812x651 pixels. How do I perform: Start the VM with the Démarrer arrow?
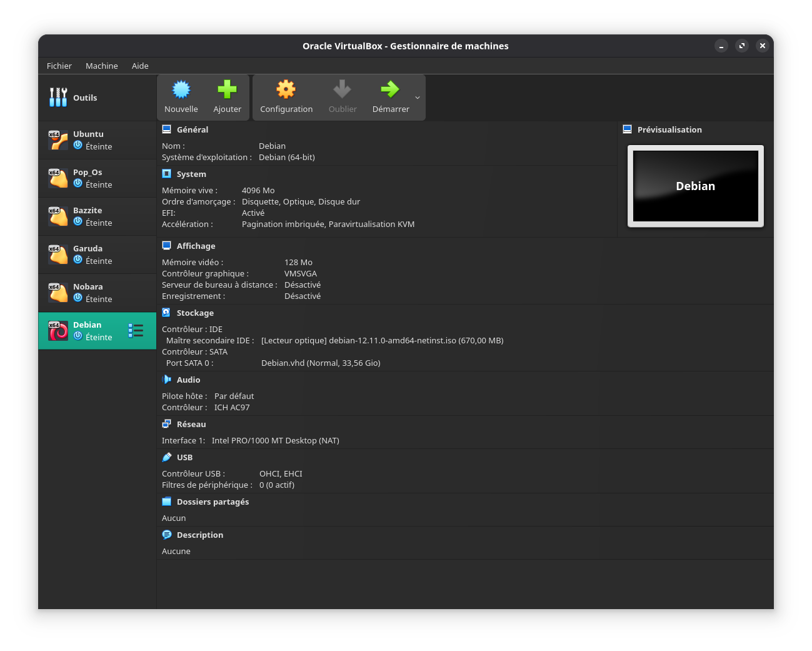[390, 90]
